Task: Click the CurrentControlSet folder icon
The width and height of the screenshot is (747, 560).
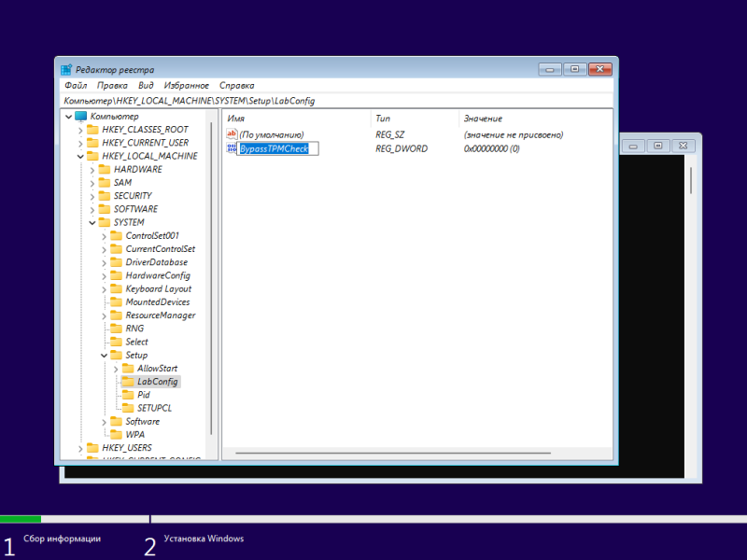Action: [116, 249]
